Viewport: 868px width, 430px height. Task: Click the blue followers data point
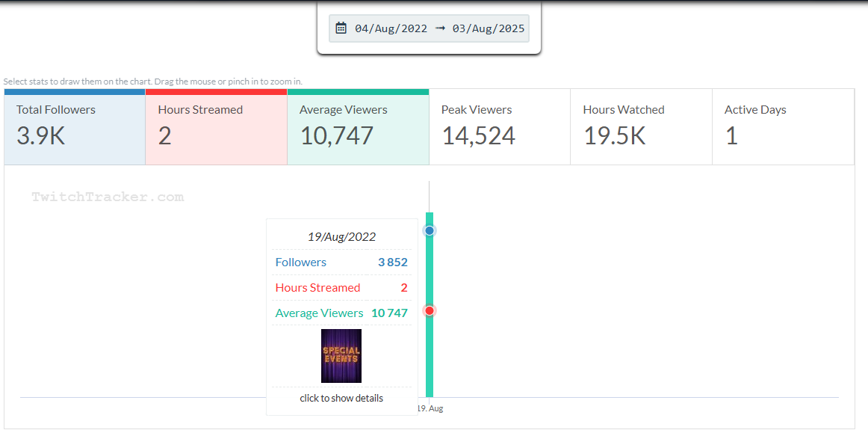pyautogui.click(x=429, y=230)
